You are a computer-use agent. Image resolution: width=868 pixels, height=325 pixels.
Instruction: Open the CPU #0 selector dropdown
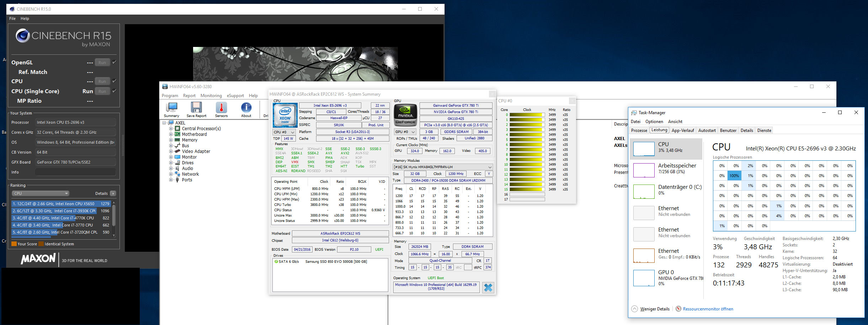(x=284, y=132)
